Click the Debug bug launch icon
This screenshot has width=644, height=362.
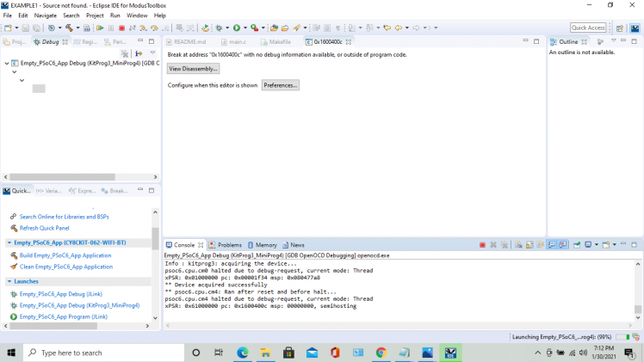point(219,28)
